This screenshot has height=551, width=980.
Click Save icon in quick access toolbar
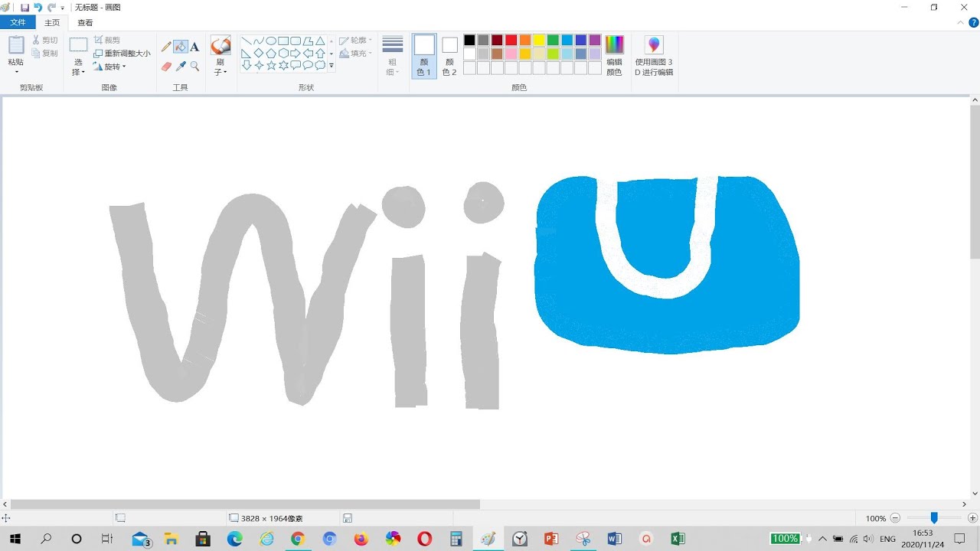[x=24, y=7]
